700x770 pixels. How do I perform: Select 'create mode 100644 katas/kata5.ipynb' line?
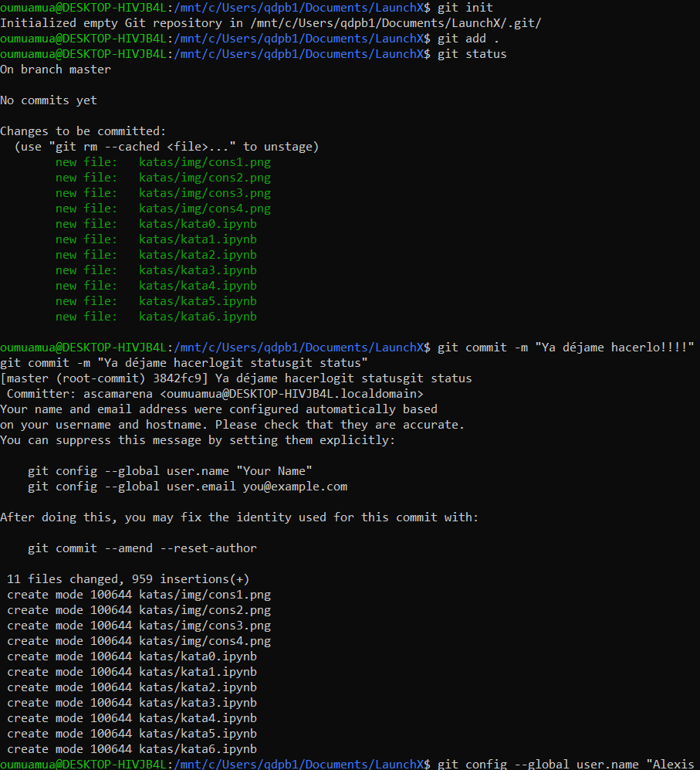point(132,734)
